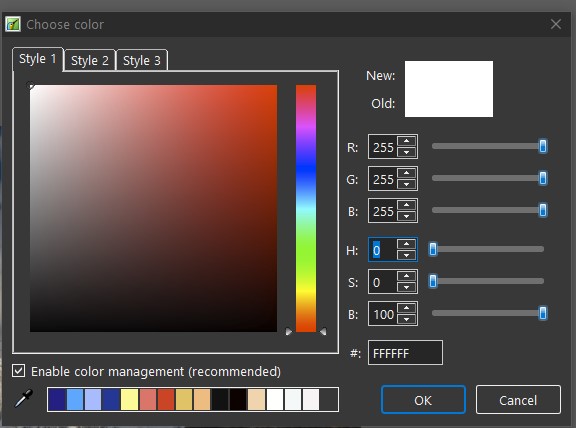Switch to the Style 2 tab
This screenshot has width=576, height=428.
[x=90, y=60]
